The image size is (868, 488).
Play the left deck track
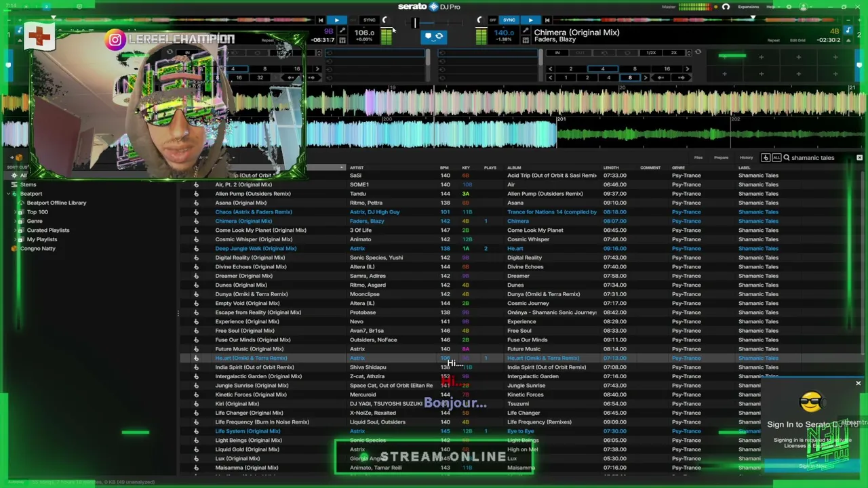point(336,20)
